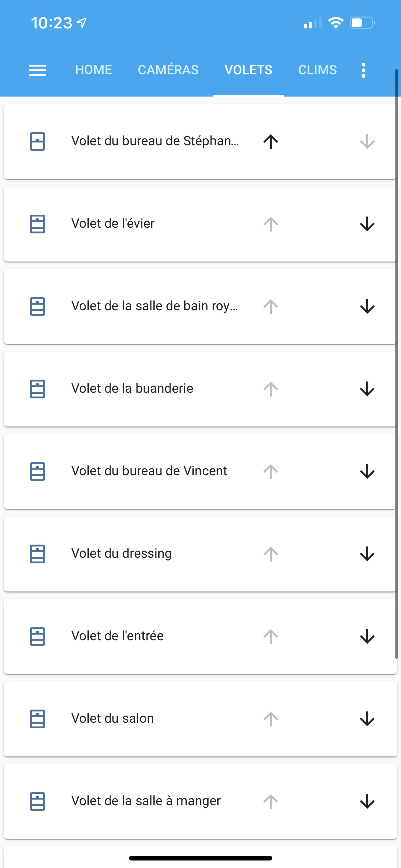Lower the Volet de l'entrée

click(367, 636)
